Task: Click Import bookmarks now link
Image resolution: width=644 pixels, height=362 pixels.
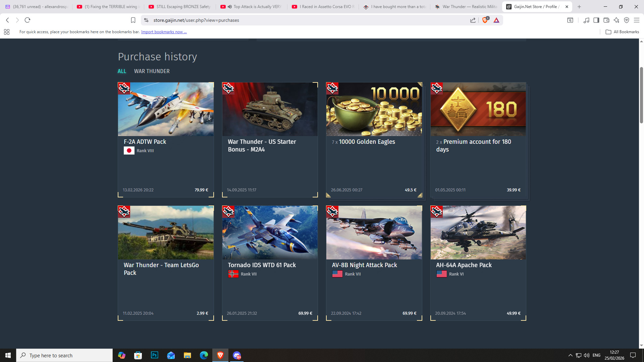Action: tap(164, 32)
